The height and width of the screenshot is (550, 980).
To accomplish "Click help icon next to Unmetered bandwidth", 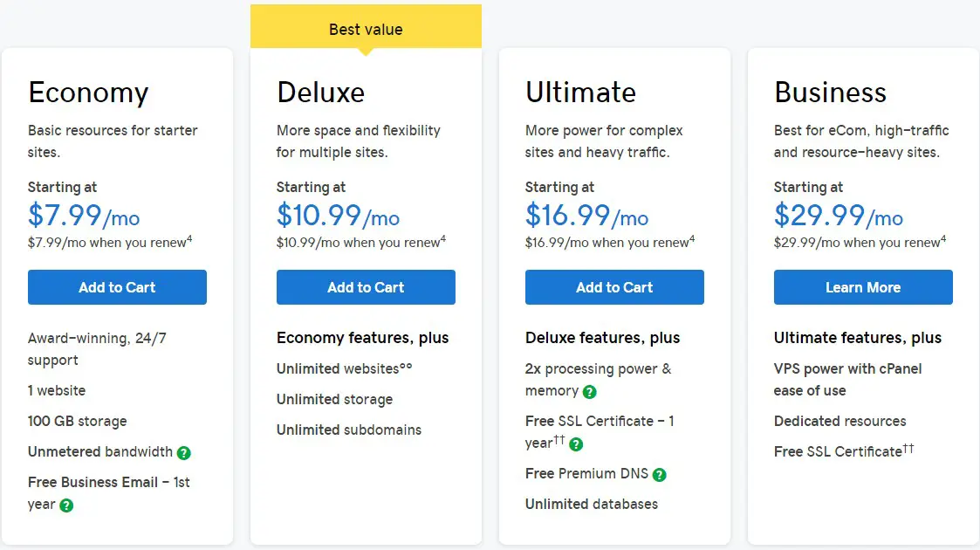I will click(x=184, y=453).
